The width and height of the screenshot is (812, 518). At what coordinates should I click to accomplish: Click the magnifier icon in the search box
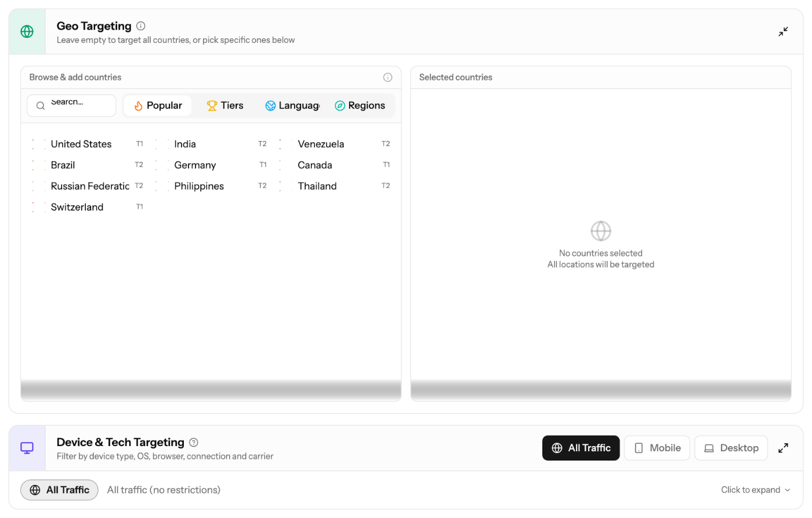pyautogui.click(x=41, y=106)
